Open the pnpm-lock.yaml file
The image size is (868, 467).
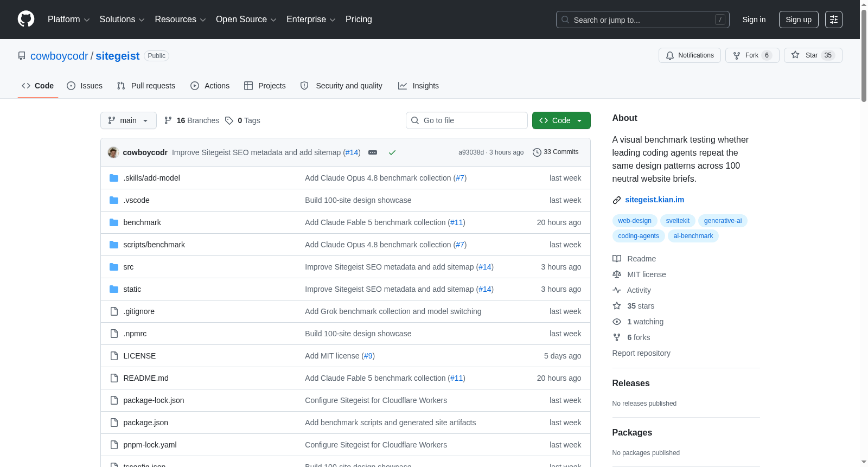150,445
